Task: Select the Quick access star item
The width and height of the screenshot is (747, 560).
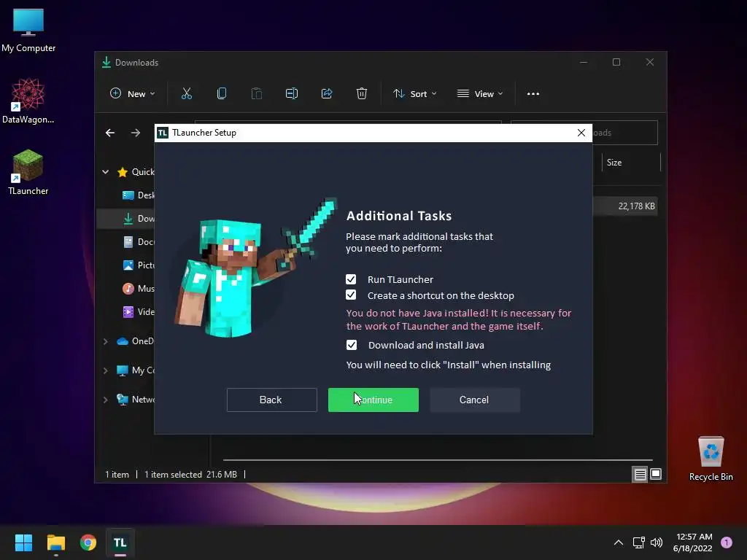Action: tap(136, 172)
